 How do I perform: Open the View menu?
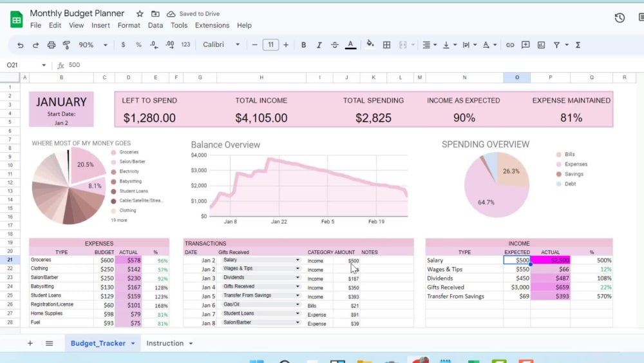77,26
